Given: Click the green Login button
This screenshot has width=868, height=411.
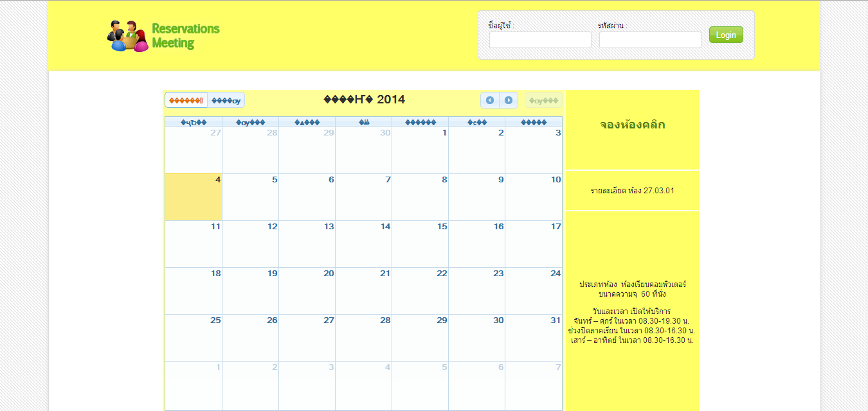Looking at the screenshot, I should tap(726, 35).
